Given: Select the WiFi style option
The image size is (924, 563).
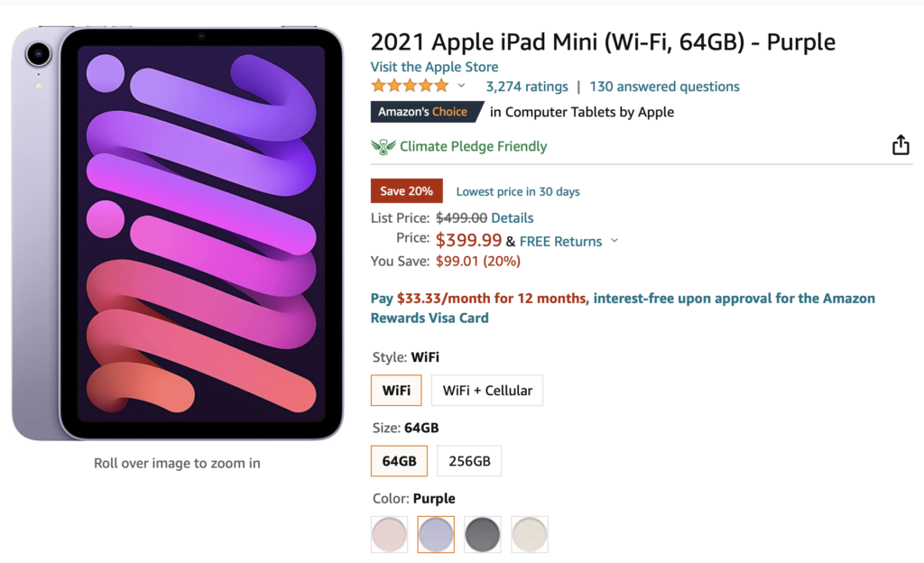Looking at the screenshot, I should coord(395,390).
